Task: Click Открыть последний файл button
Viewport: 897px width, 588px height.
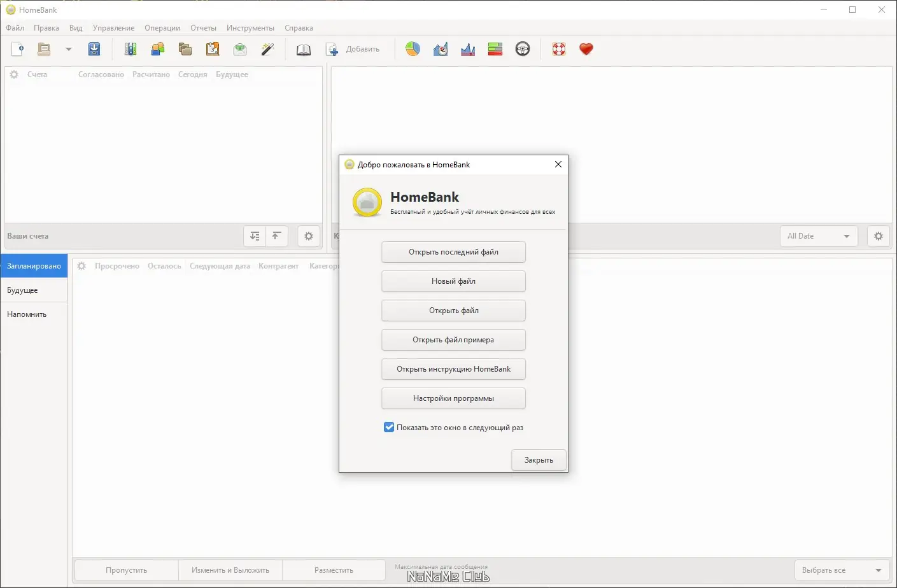Action: click(453, 252)
